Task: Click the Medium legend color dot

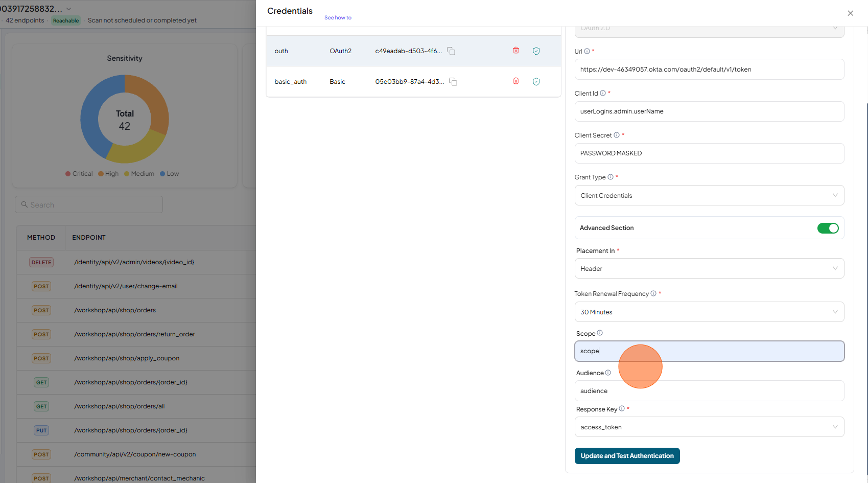Action: pos(127,174)
